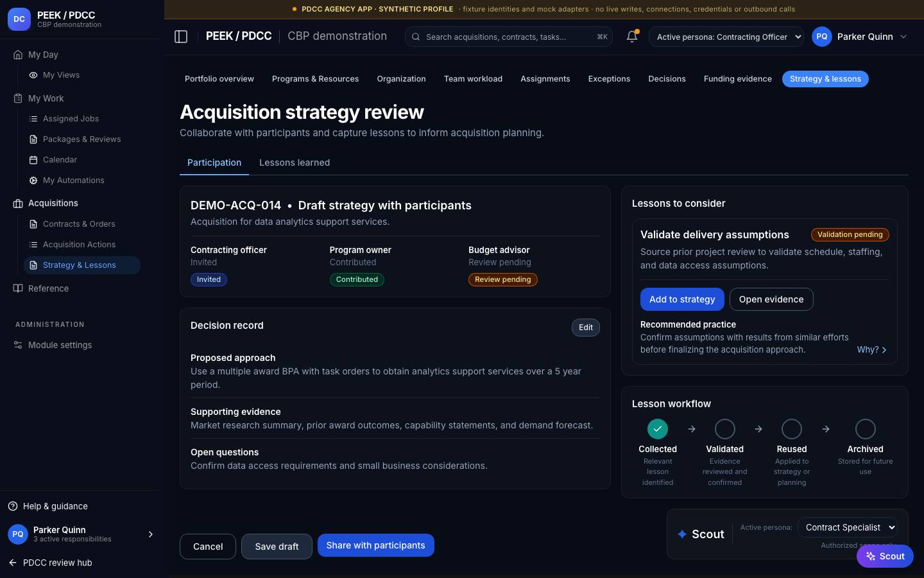Toggle the sidebar panel icon
924x578 pixels.
(181, 37)
